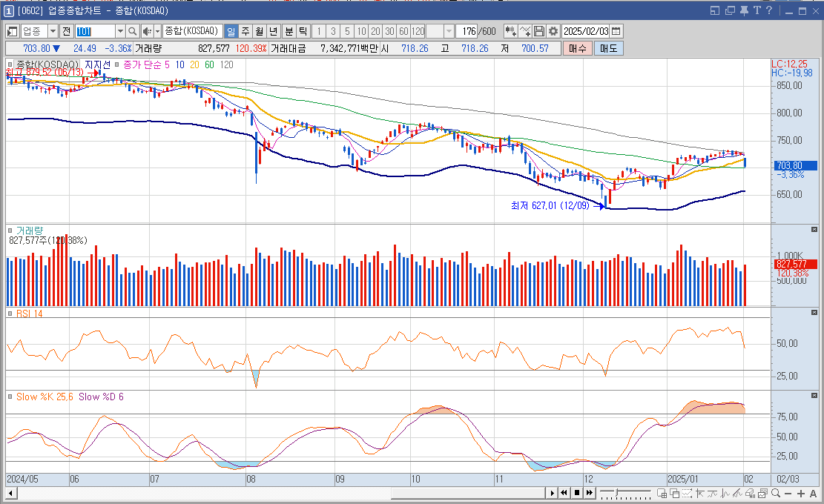Image resolution: width=824 pixels, height=504 pixels.
Task: Toggle the 전 button next to 업종
Action: click(x=66, y=31)
